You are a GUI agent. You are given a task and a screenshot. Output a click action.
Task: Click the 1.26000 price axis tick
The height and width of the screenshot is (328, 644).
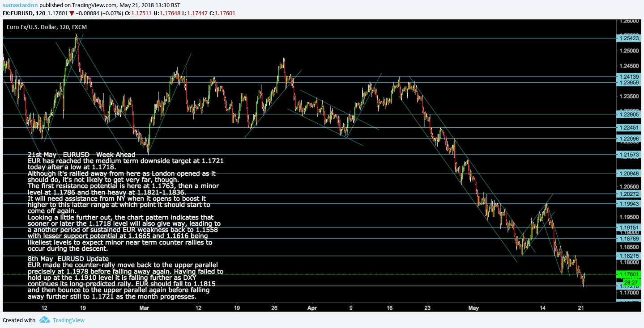point(629,21)
